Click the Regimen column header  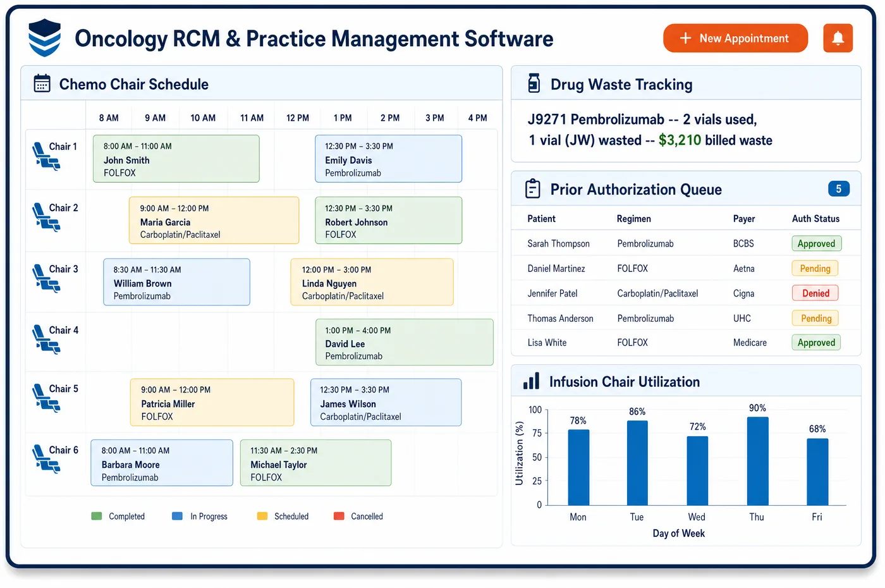tap(633, 219)
